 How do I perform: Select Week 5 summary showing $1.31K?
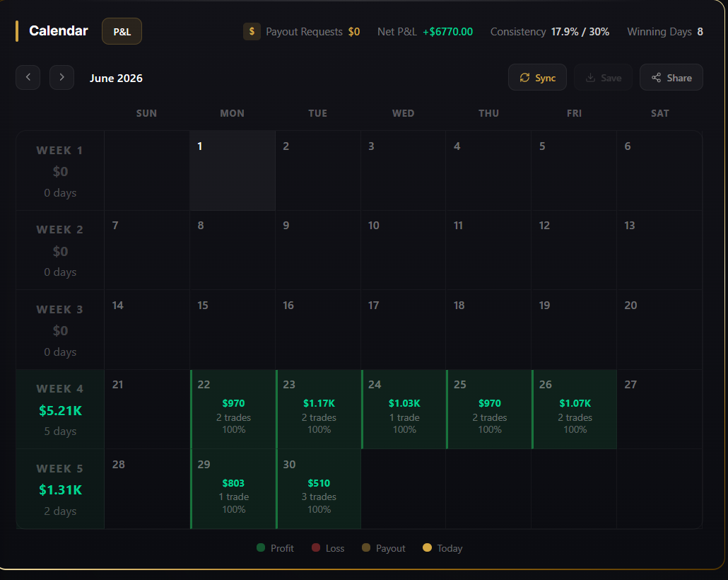[60, 489]
